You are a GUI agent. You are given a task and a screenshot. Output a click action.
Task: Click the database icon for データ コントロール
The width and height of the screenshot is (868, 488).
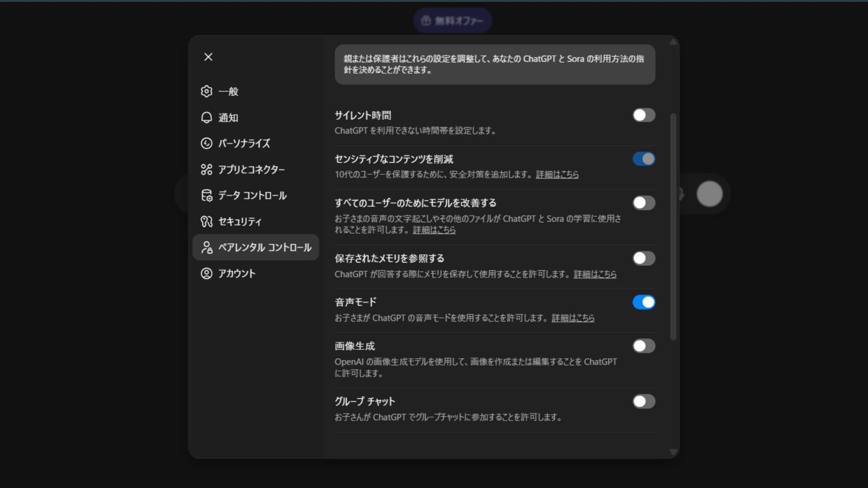point(207,195)
